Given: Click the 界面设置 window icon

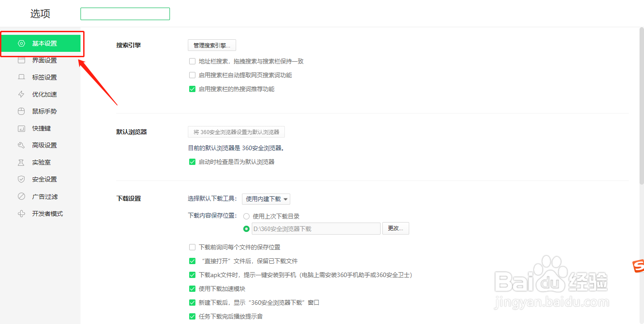Looking at the screenshot, I should click(21, 60).
